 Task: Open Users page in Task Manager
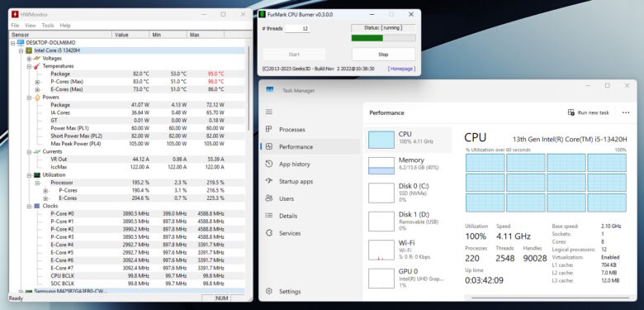point(286,198)
